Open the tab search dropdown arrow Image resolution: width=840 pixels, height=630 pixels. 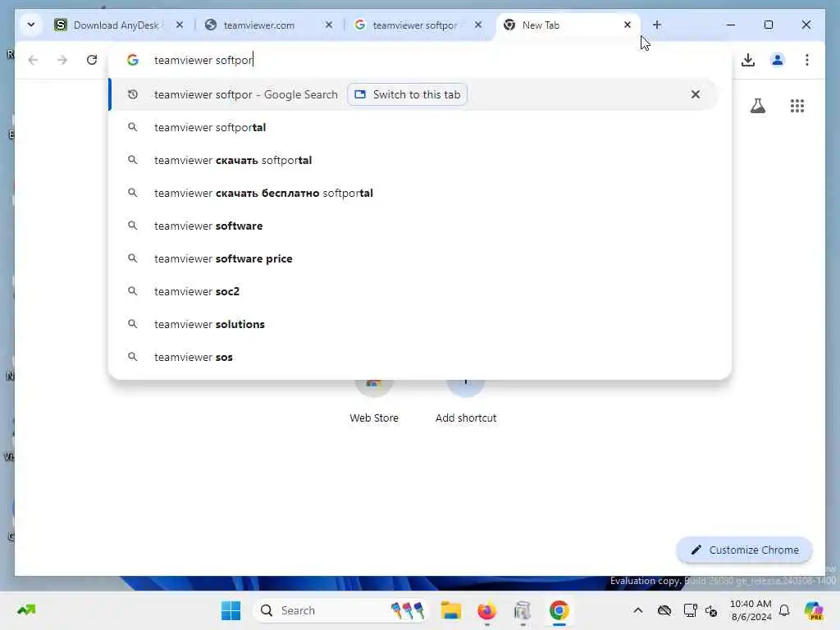pyautogui.click(x=31, y=25)
